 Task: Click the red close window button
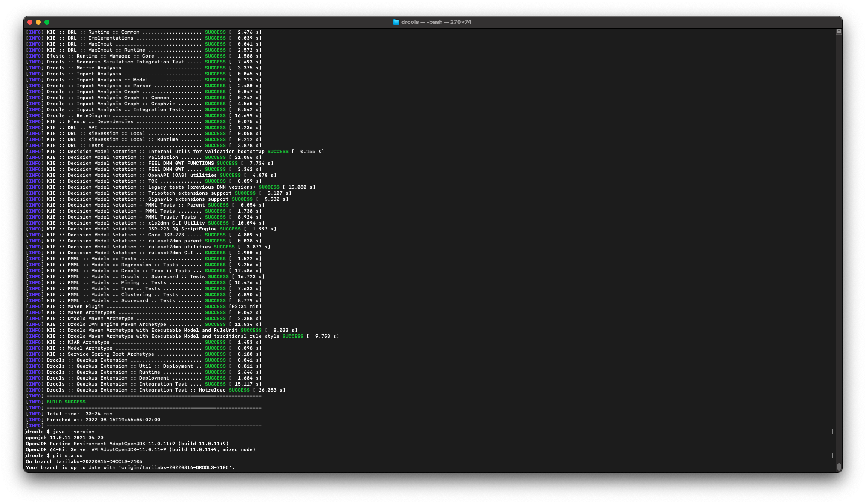(30, 22)
